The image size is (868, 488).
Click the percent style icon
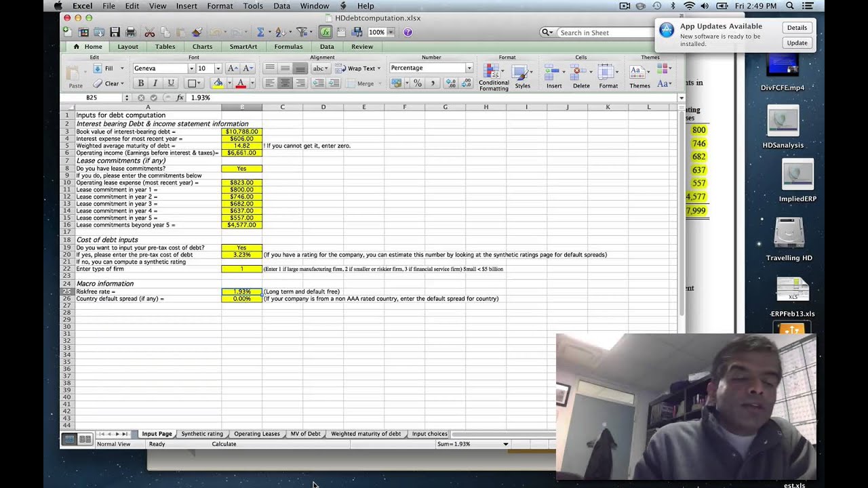click(418, 83)
